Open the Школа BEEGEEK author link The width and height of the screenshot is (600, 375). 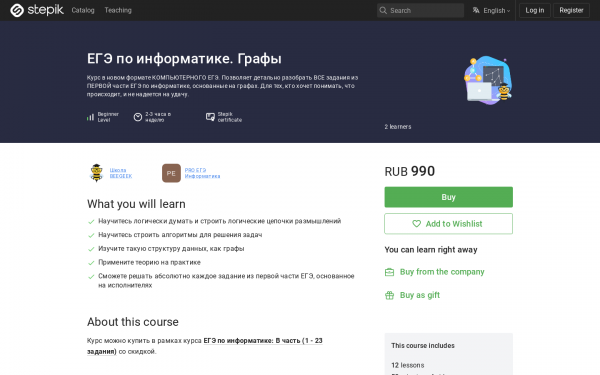[x=121, y=173]
